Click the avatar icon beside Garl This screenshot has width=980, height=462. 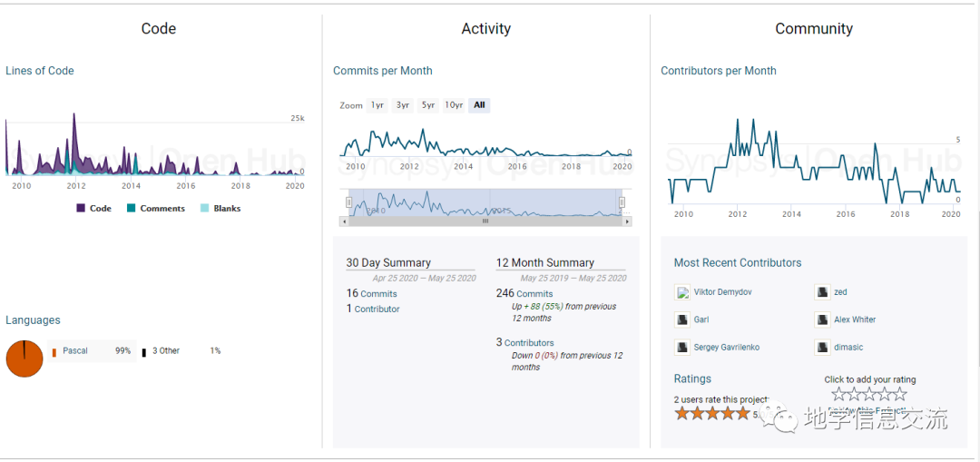(682, 319)
